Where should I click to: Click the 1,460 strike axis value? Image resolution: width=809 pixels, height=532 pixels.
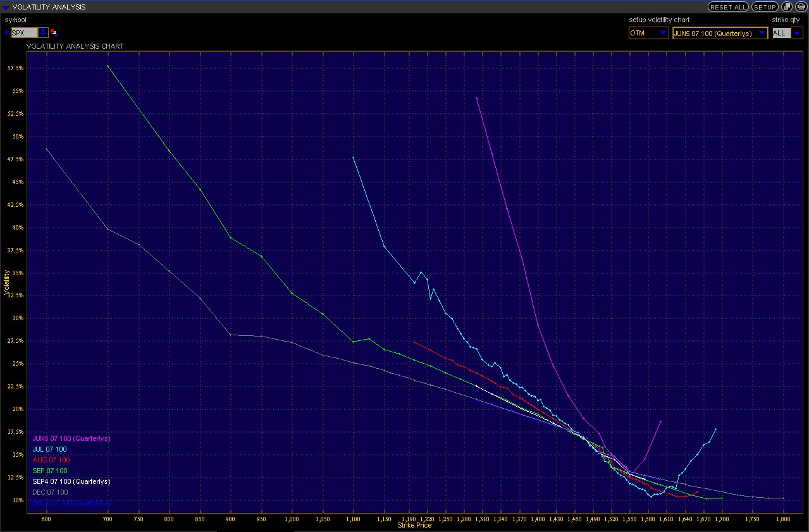574,519
